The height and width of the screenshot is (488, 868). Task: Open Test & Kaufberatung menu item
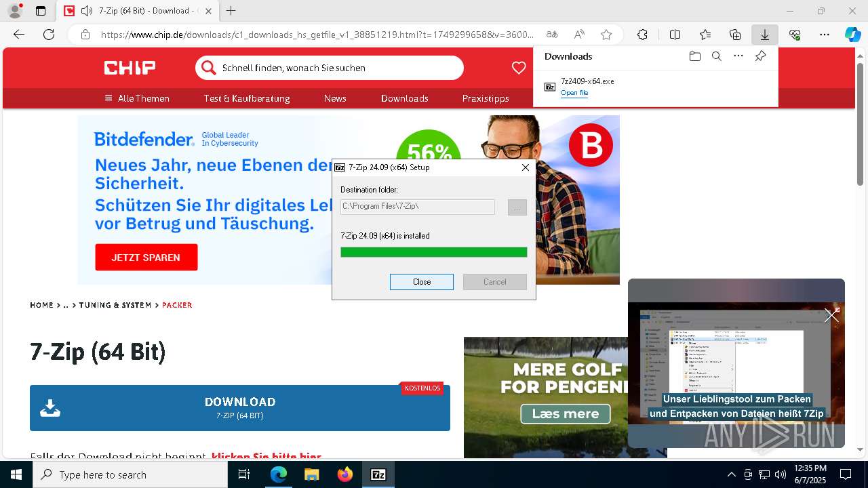[247, 98]
